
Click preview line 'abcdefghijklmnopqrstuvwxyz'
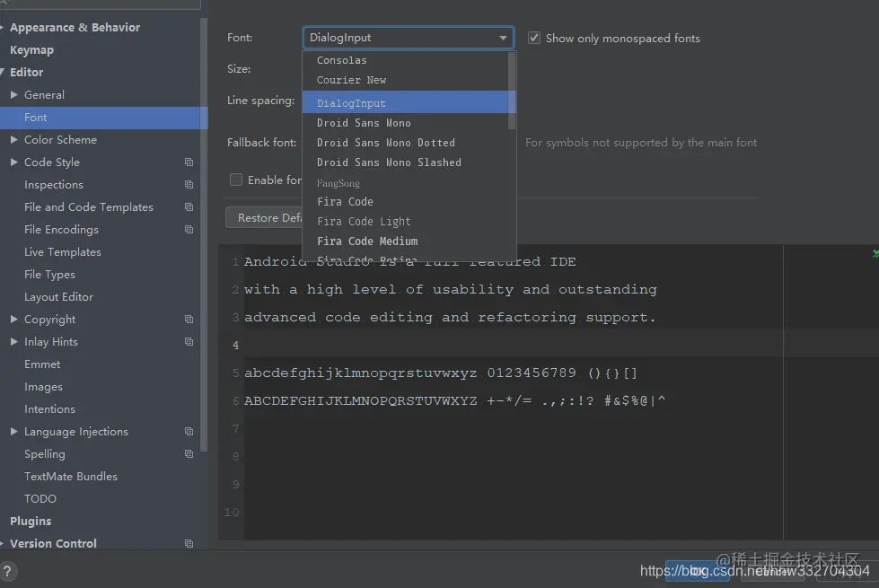(360, 373)
